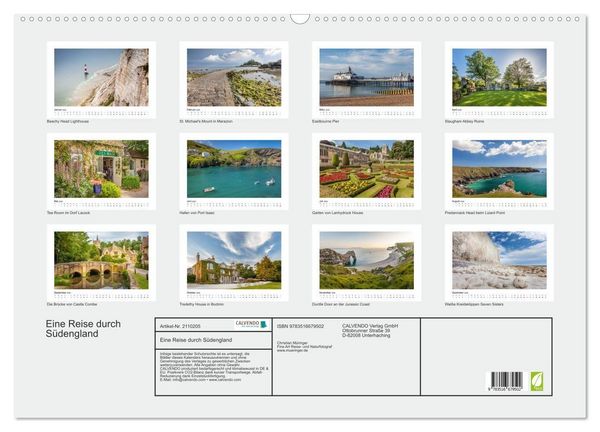
Task: Select the Eastbourne Pier photo
Action: (367, 77)
